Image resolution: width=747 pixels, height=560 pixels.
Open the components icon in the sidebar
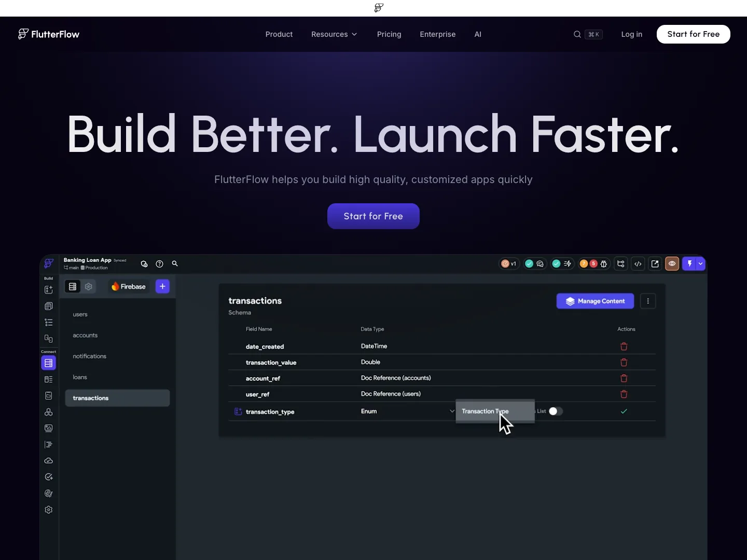coord(49,339)
